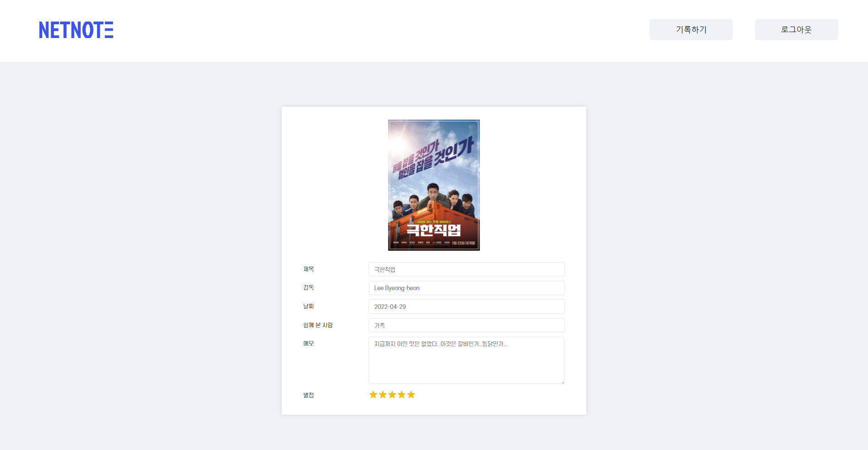Click the NETNOTE logo in the header
The height and width of the screenshot is (450, 868).
tap(76, 30)
